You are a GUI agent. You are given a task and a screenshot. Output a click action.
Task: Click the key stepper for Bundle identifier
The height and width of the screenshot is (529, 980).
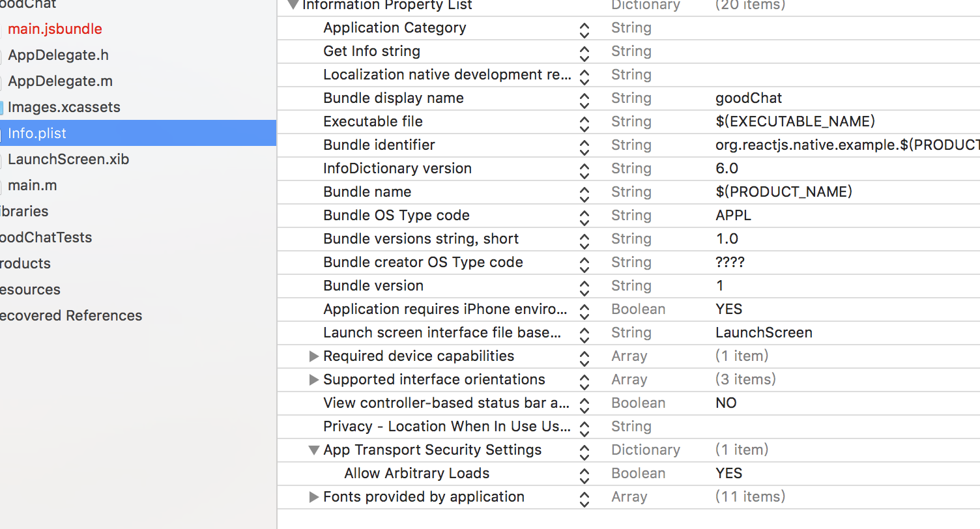(584, 147)
